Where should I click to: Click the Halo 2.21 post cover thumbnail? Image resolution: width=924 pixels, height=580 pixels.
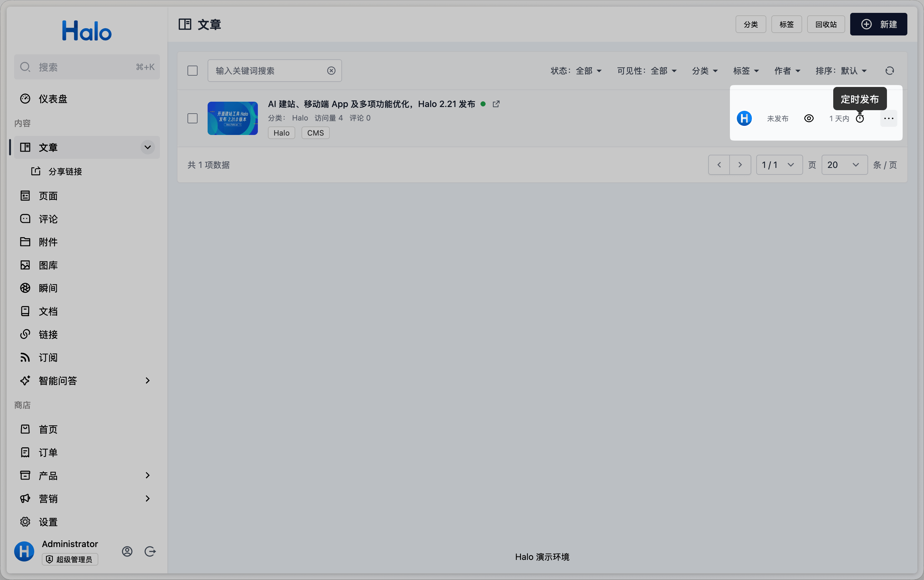(232, 118)
